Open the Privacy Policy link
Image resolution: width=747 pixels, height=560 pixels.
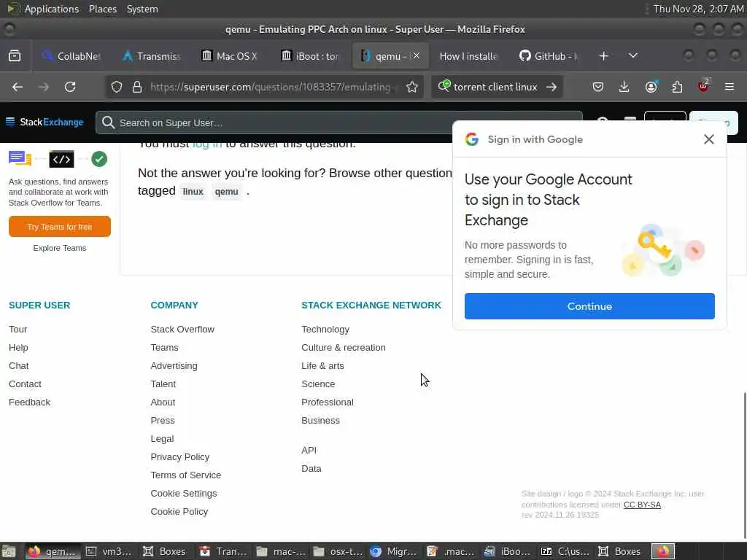(180, 457)
